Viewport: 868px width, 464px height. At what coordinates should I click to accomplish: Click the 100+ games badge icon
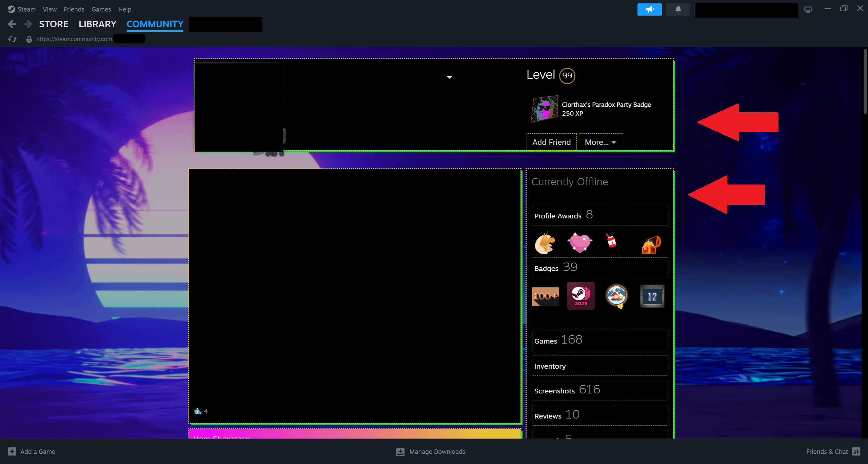click(x=545, y=296)
